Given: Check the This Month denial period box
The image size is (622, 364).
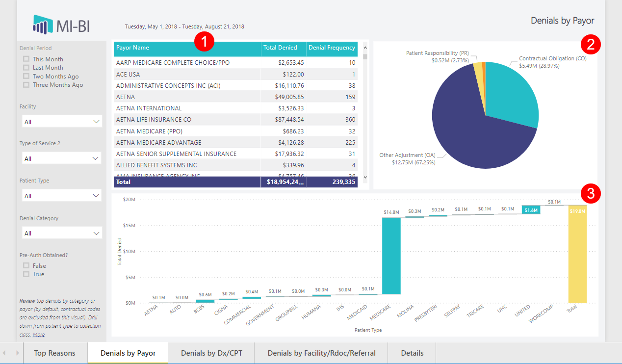Looking at the screenshot, I should pos(26,59).
